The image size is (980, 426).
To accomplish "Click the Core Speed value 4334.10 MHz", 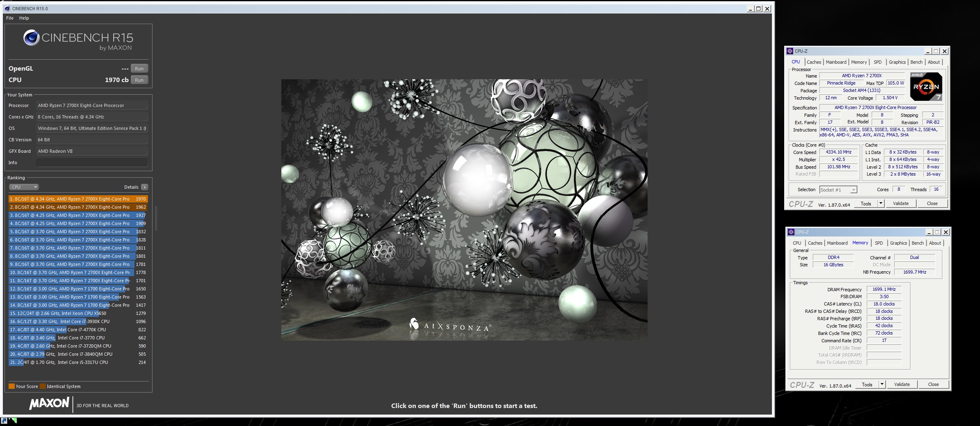I will 839,152.
